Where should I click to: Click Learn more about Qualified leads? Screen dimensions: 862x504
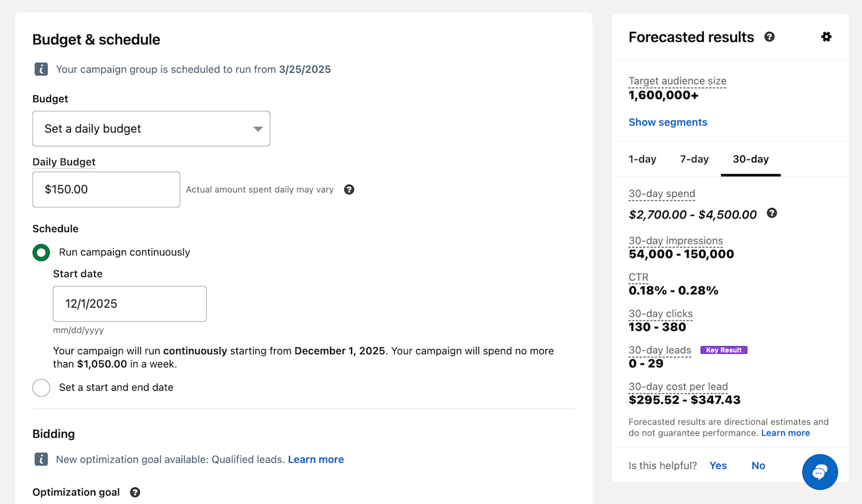pyautogui.click(x=316, y=460)
